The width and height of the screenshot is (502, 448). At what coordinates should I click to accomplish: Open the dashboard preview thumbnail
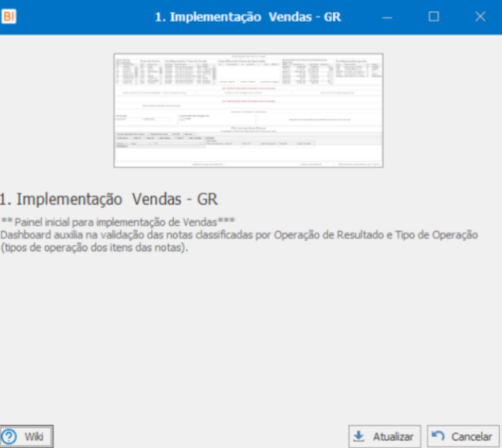[x=248, y=111]
